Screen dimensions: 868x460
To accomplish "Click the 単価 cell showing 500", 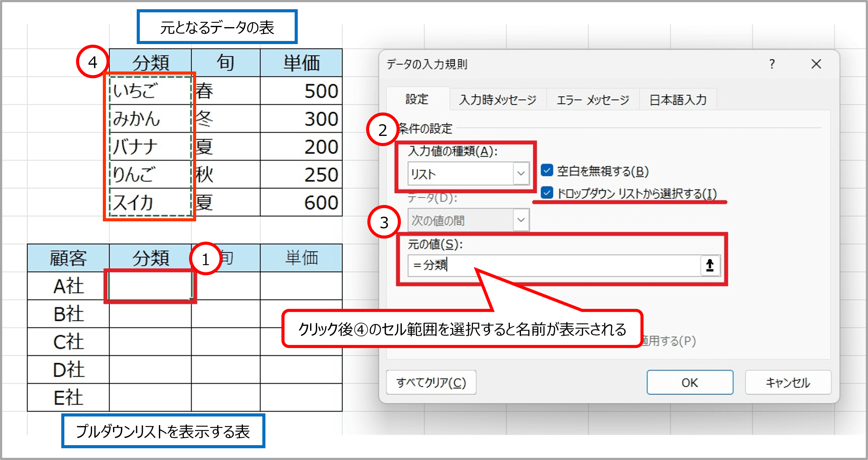I will point(301,91).
